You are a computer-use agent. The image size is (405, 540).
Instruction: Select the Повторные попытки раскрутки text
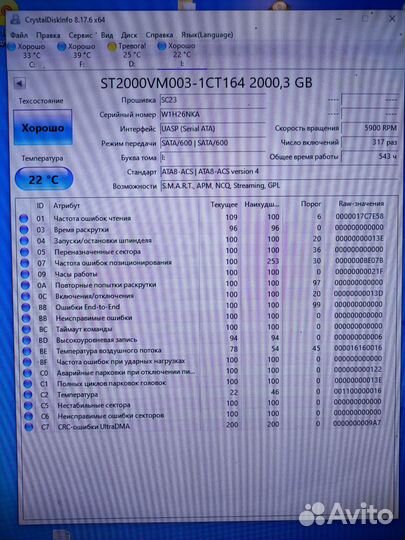point(105,285)
